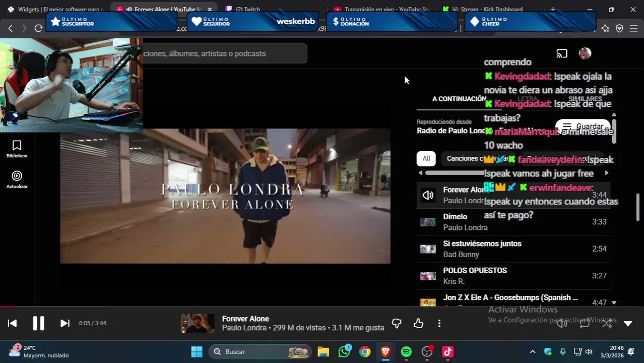Click the Dímelo album thumbnail
644x363 pixels.
428,222
